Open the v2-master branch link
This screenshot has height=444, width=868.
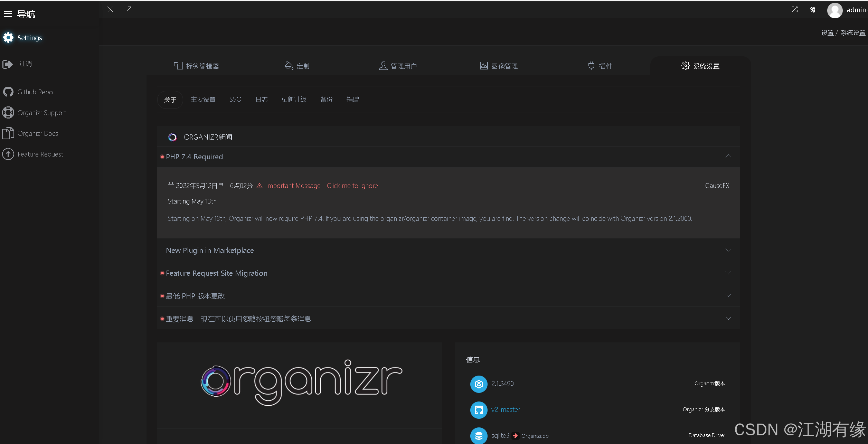(506, 410)
